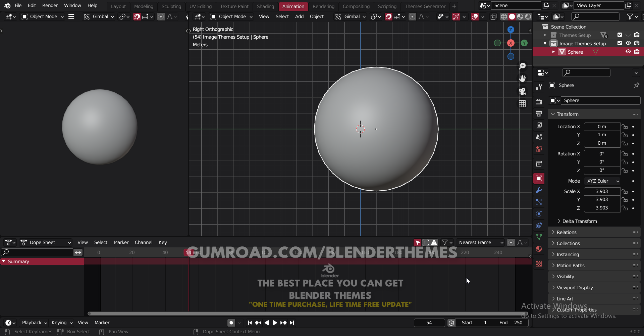Viewport: 644px width, 336px height.
Task: Enable snapping with the magnet icon
Action: [137, 16]
